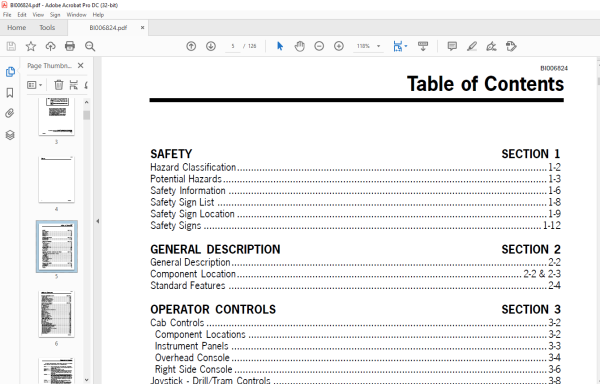Select the Hand pan tool

pyautogui.click(x=300, y=46)
